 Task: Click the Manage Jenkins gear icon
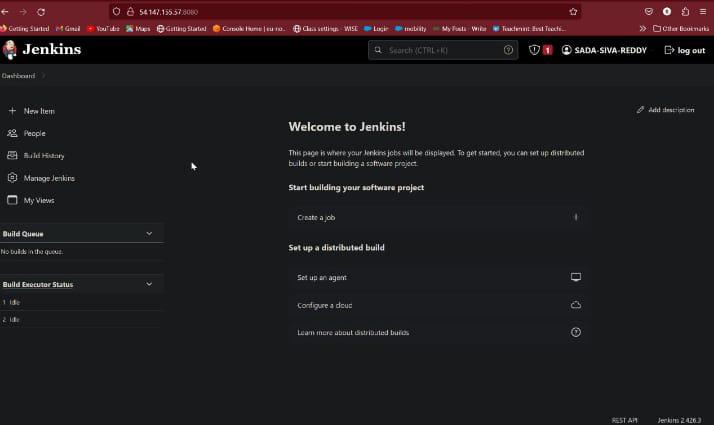click(12, 178)
